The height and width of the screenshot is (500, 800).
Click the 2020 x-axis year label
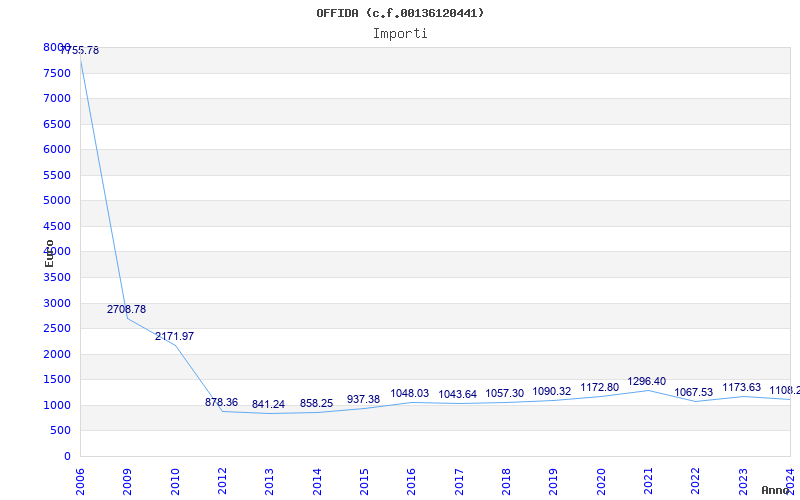point(601,482)
